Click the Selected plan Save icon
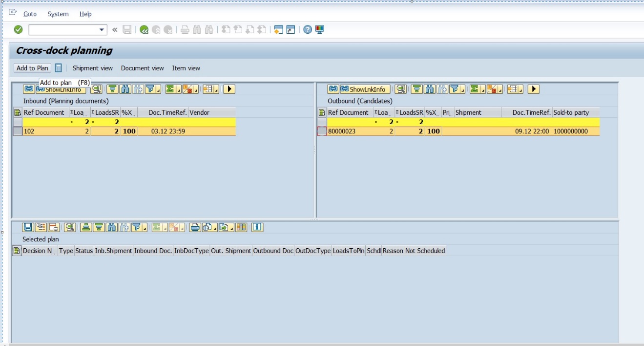 (x=28, y=227)
